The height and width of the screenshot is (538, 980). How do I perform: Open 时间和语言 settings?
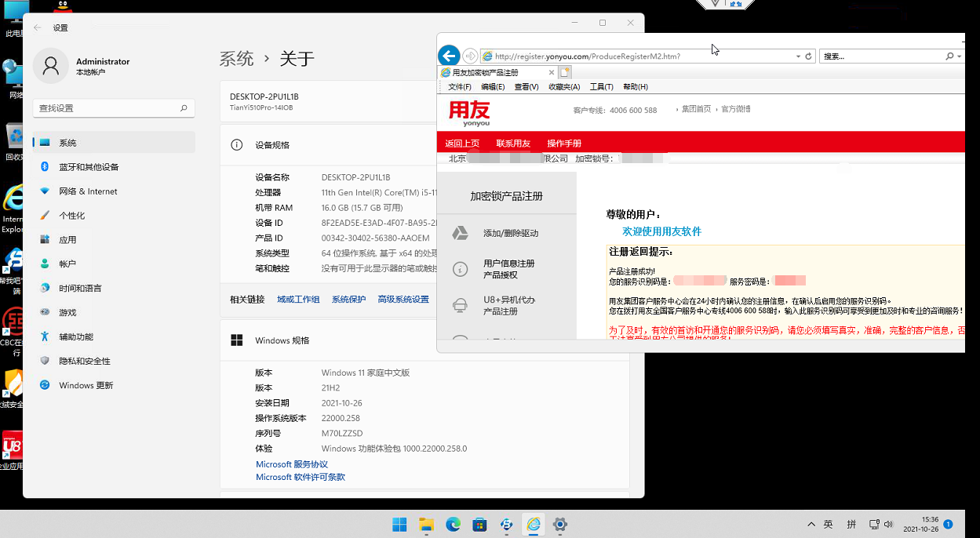[114, 289]
